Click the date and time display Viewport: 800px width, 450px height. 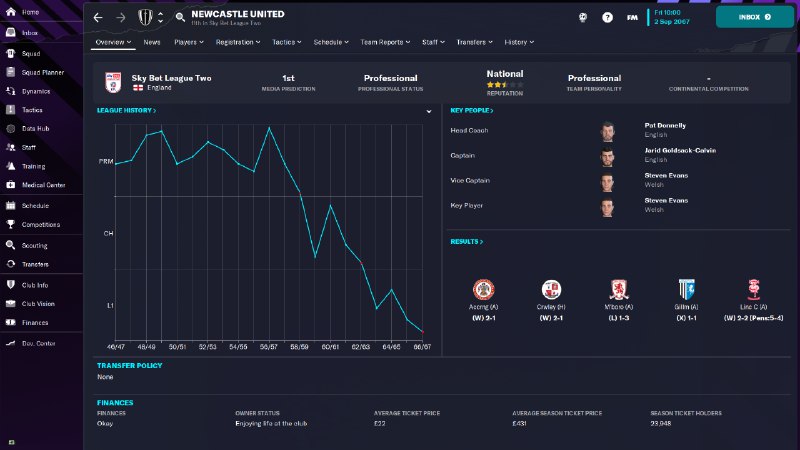pyautogui.click(x=671, y=17)
